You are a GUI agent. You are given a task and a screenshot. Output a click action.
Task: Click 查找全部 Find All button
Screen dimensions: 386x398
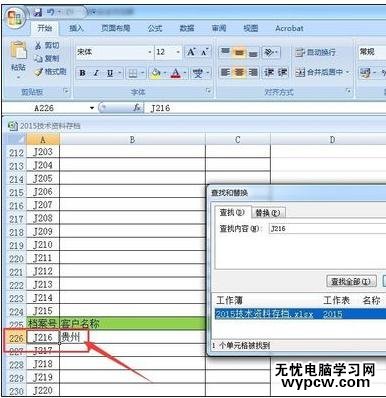[x=351, y=281]
